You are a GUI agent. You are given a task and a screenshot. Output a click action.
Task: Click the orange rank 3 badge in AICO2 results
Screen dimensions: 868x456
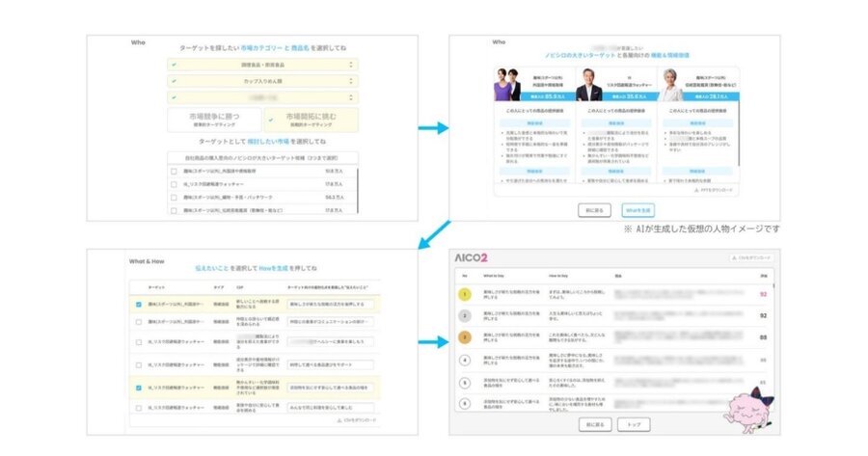click(465, 337)
